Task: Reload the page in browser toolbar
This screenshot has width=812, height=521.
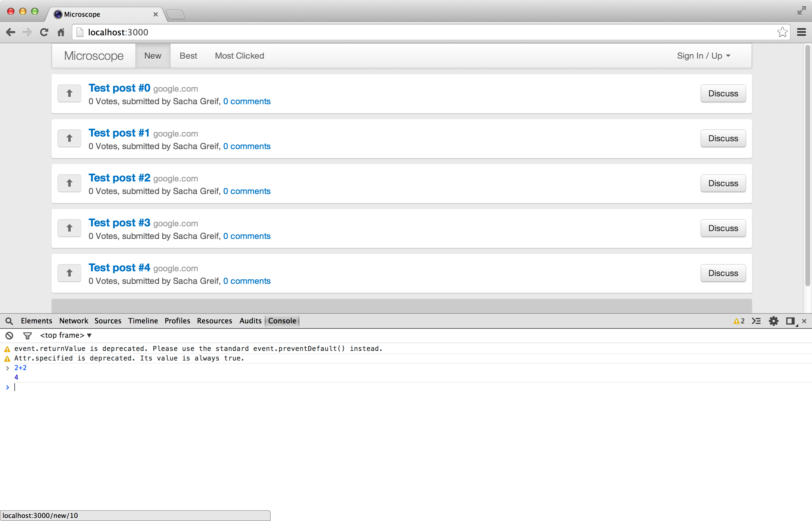Action: point(44,32)
